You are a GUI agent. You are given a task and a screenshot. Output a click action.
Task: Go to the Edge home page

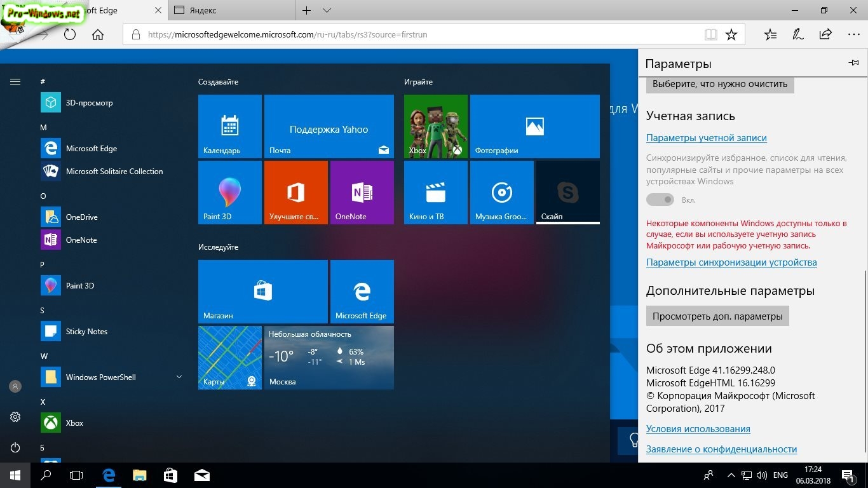point(98,34)
